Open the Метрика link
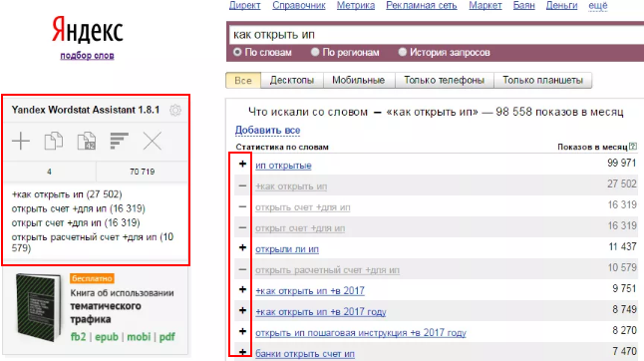The image size is (644, 361). click(356, 5)
